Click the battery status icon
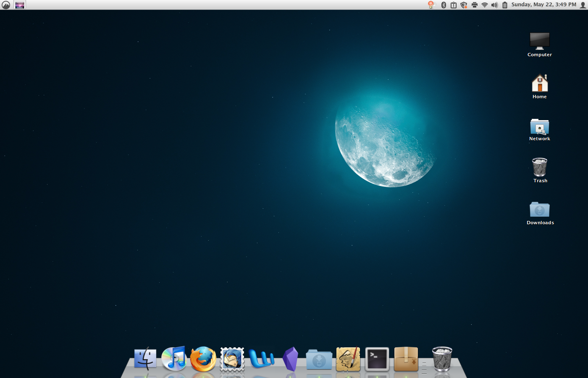588x378 pixels. [x=505, y=5]
